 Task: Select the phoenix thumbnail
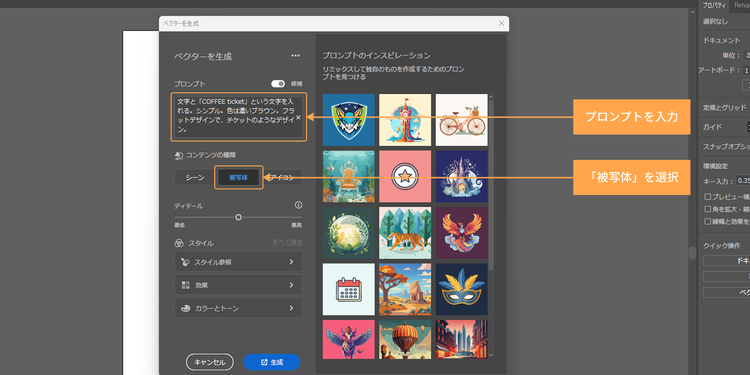pyautogui.click(x=462, y=233)
